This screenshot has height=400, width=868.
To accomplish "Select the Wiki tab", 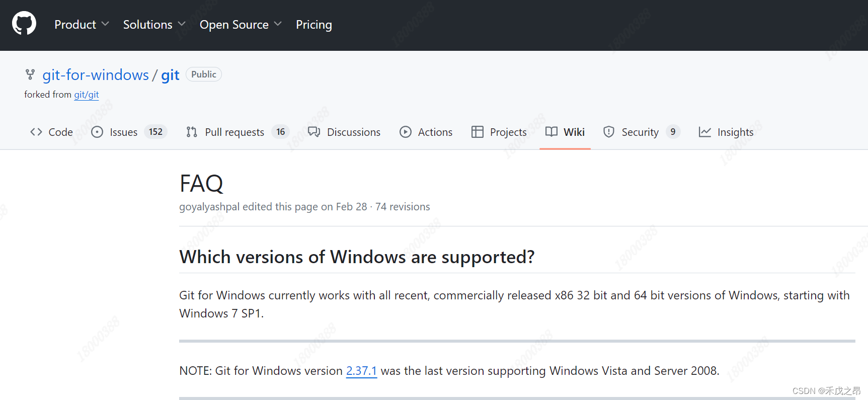I will pyautogui.click(x=565, y=132).
